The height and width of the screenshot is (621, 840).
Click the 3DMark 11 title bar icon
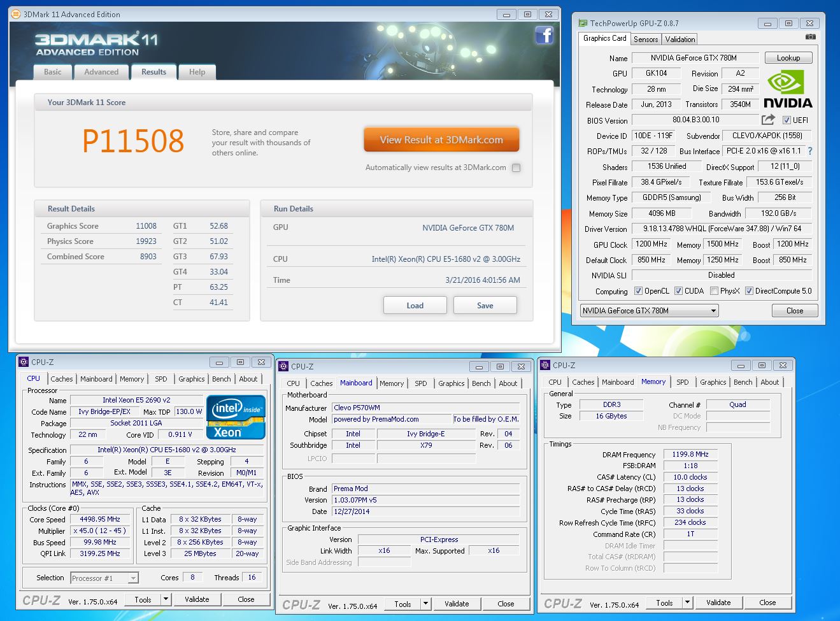tap(16, 14)
